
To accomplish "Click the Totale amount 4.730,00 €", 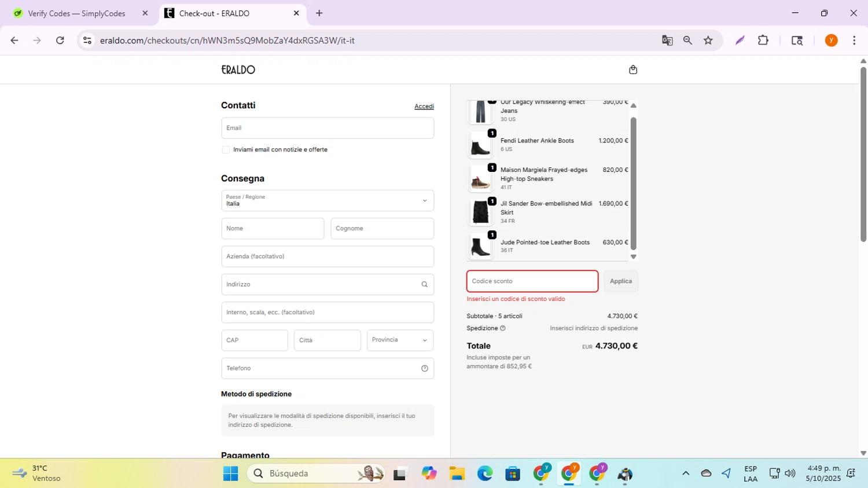I will pyautogui.click(x=616, y=346).
